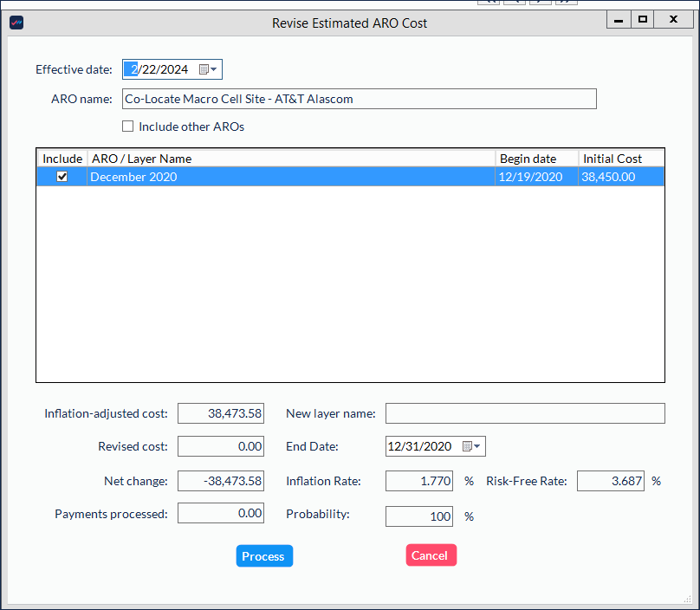The image size is (700, 610).
Task: Click the Process button
Action: click(264, 556)
